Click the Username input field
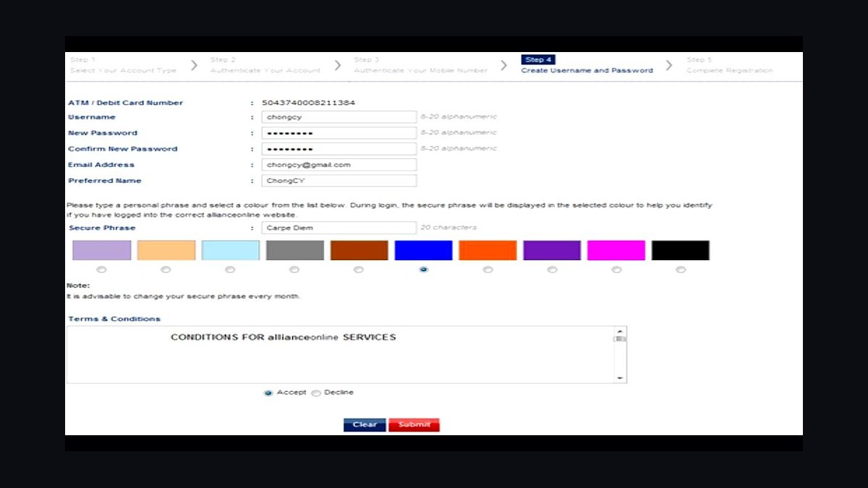This screenshot has width=868, height=488. coord(339,117)
